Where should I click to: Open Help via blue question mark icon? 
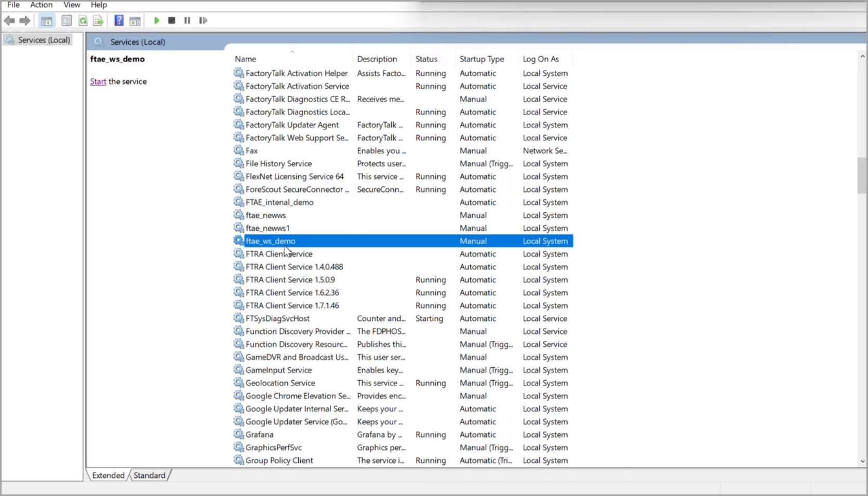(x=119, y=21)
